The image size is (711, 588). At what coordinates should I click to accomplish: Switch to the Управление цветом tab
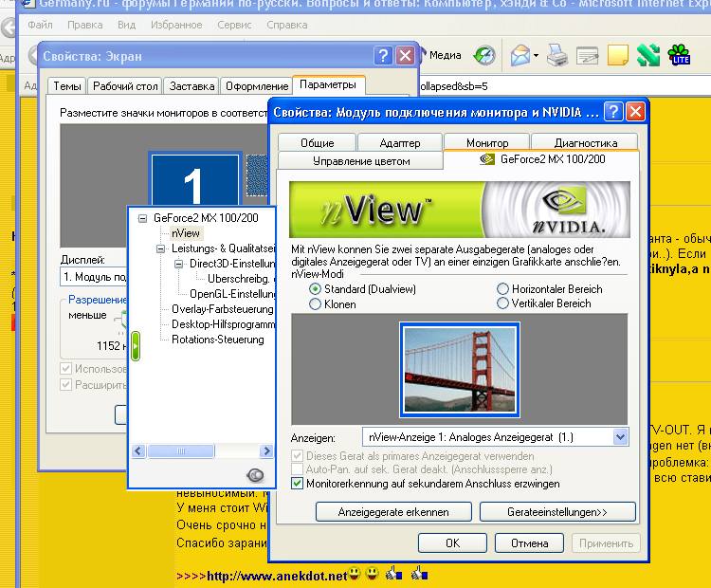[361, 161]
